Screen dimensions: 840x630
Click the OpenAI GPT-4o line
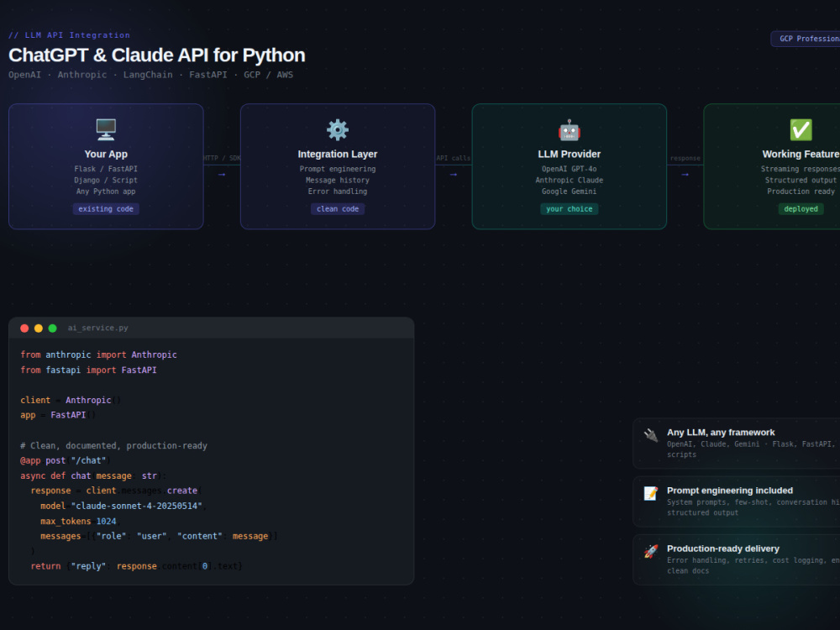coord(569,169)
